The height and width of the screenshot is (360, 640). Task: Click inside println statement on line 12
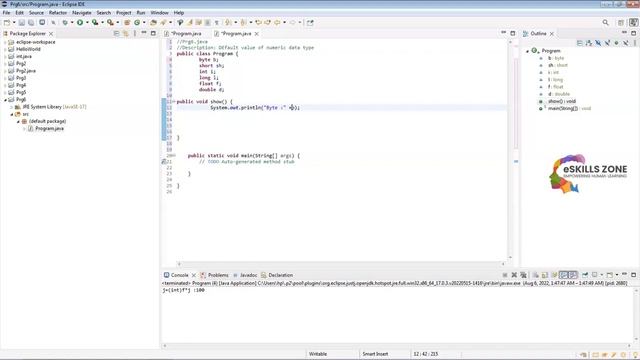pyautogui.click(x=255, y=108)
